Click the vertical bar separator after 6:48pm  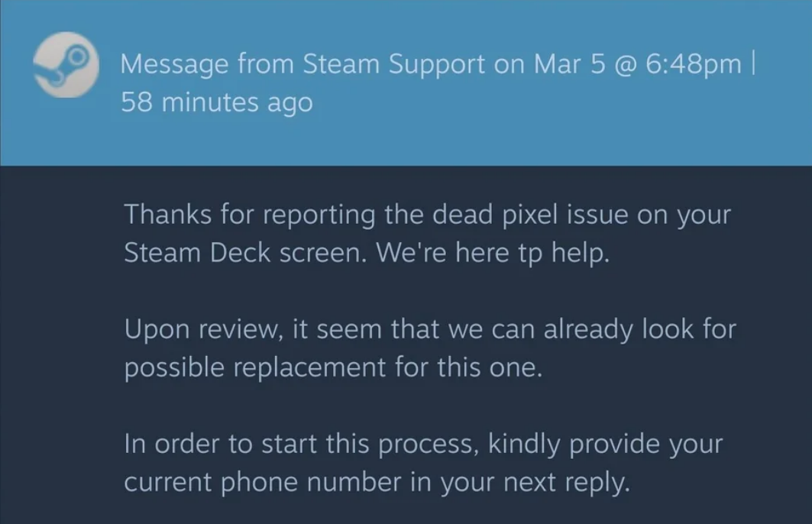click(x=752, y=63)
